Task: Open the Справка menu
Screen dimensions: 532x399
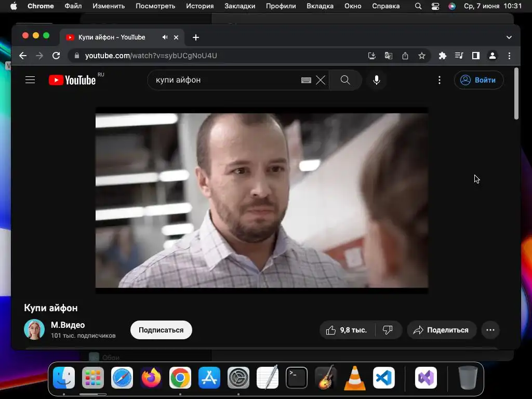Action: coord(386,6)
